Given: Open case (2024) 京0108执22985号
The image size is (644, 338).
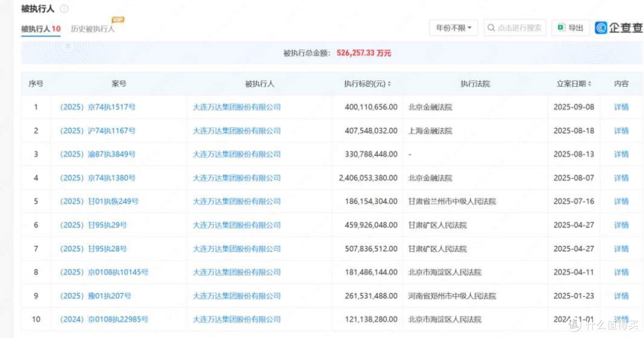Looking at the screenshot, I should [104, 319].
